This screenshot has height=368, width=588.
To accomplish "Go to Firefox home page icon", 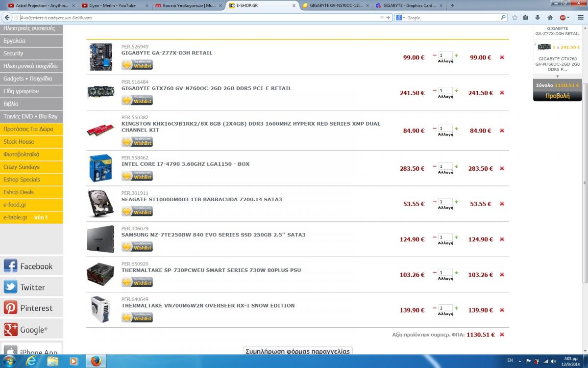I will 550,17.
